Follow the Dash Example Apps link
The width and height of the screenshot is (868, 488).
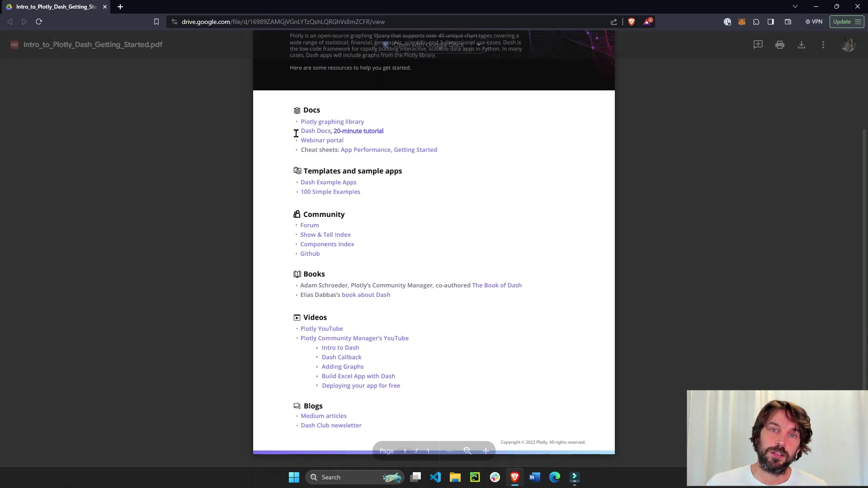[x=328, y=182]
